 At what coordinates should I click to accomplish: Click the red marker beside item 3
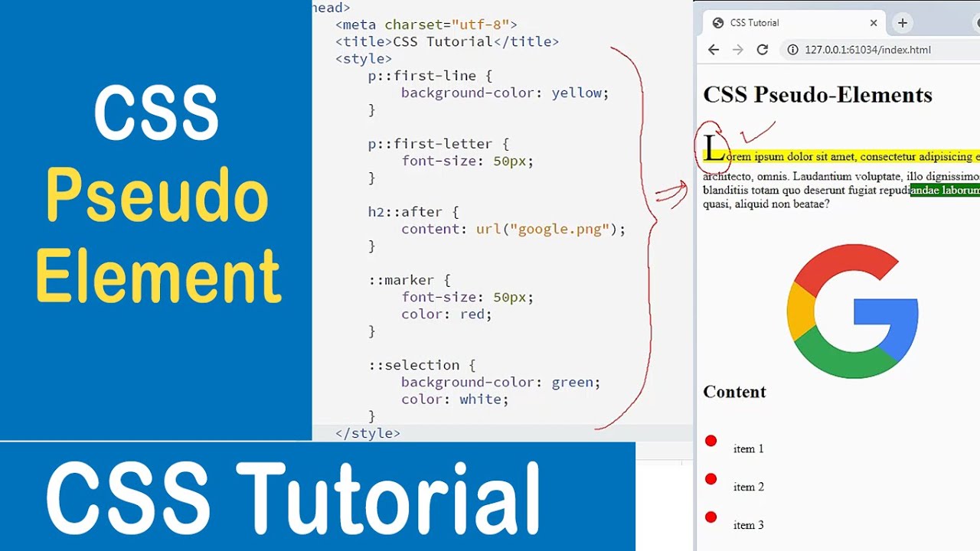[710, 517]
